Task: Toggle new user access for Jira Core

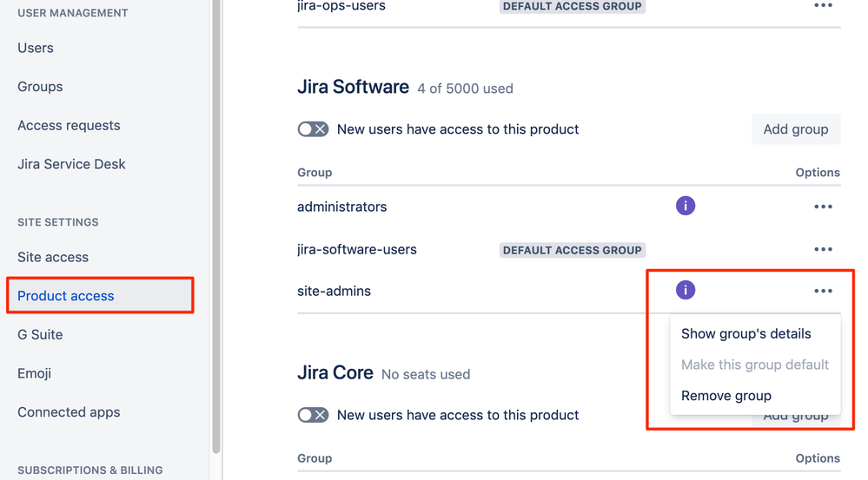Action: [313, 415]
